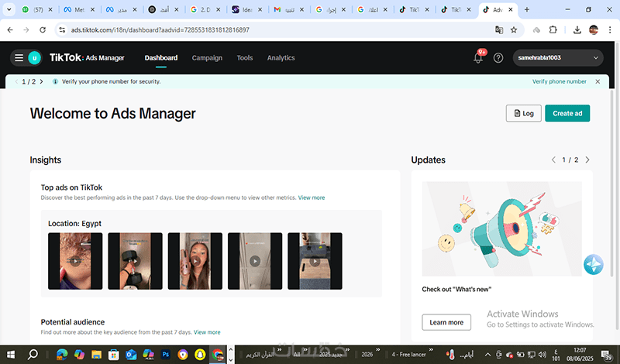Click the teal user avatar circle
The height and width of the screenshot is (364, 620).
[34, 58]
